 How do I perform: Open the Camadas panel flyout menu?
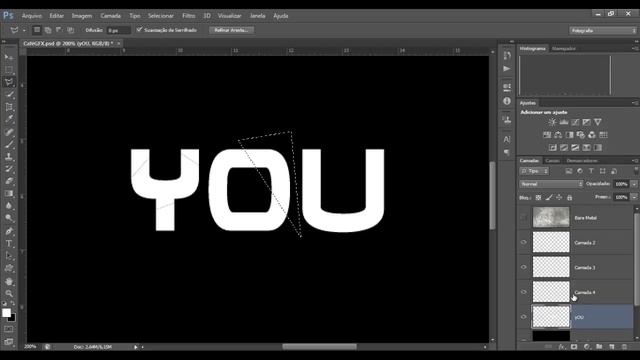635,160
